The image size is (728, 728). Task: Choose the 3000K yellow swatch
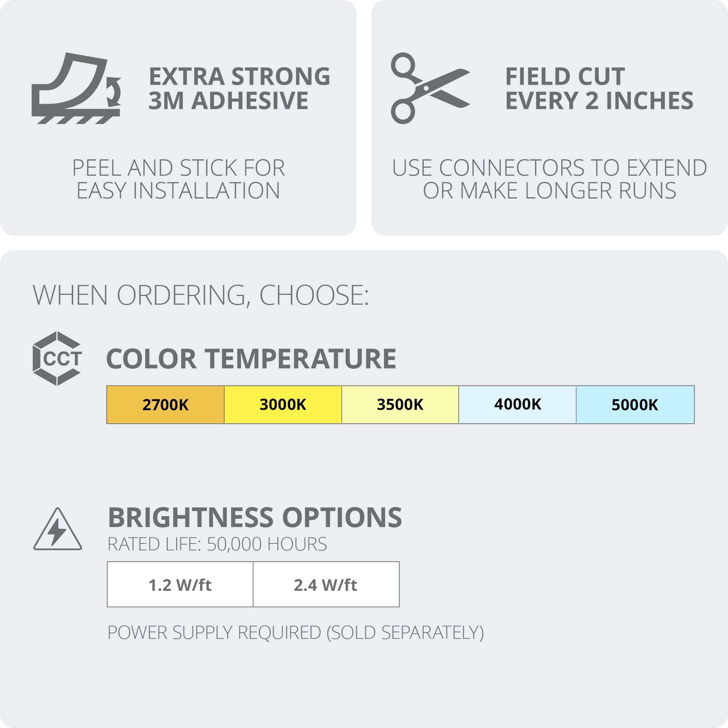point(283,405)
